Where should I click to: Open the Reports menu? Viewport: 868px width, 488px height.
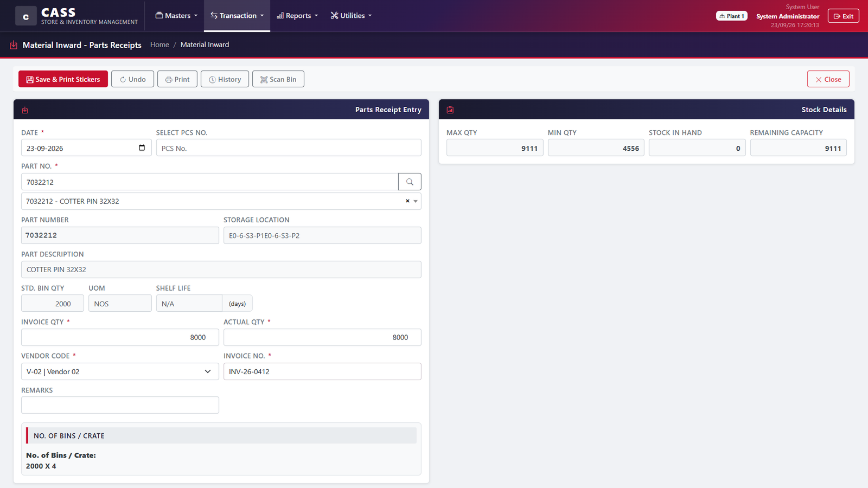[297, 16]
